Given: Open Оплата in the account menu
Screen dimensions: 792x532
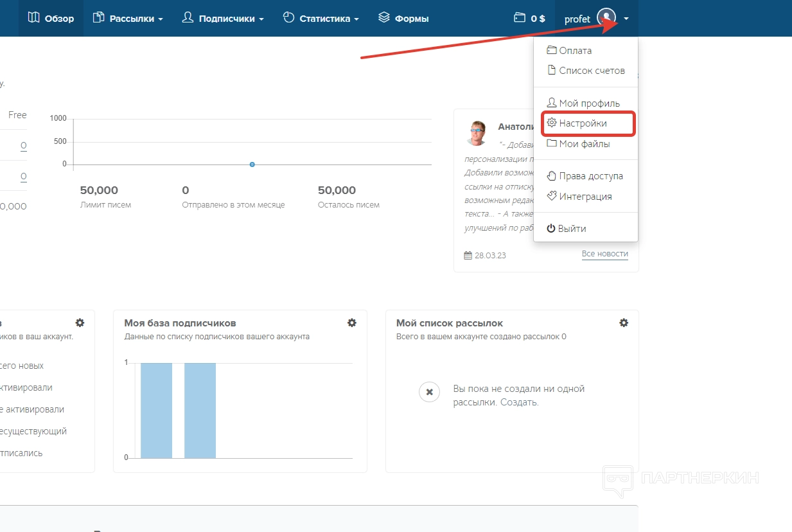Looking at the screenshot, I should click(x=575, y=51).
